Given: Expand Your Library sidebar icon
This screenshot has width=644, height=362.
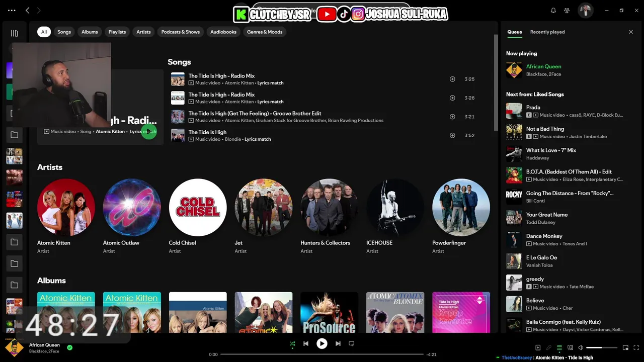Looking at the screenshot, I should (x=14, y=33).
